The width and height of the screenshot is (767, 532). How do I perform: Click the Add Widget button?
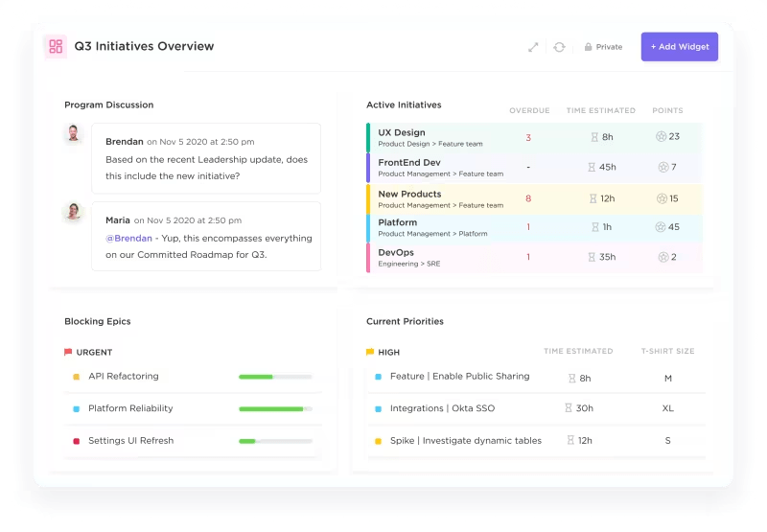tap(680, 46)
